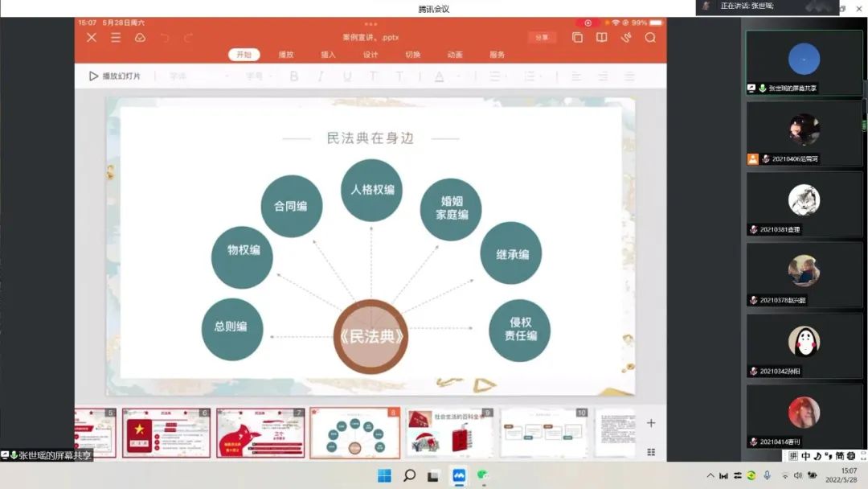
Task: Open the slide grid view icon
Action: tap(651, 452)
